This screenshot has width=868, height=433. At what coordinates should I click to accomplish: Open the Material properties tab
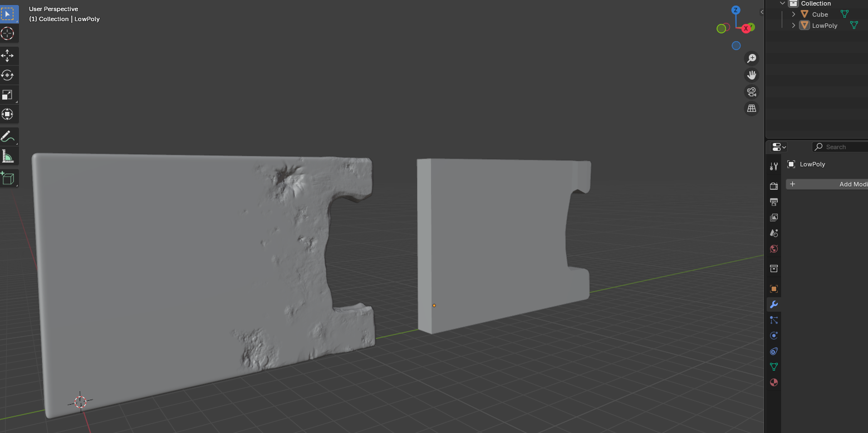click(x=773, y=382)
